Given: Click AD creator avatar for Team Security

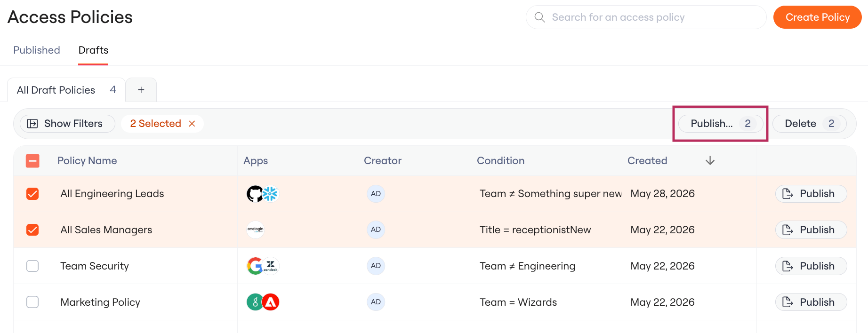Looking at the screenshot, I should coord(376,266).
